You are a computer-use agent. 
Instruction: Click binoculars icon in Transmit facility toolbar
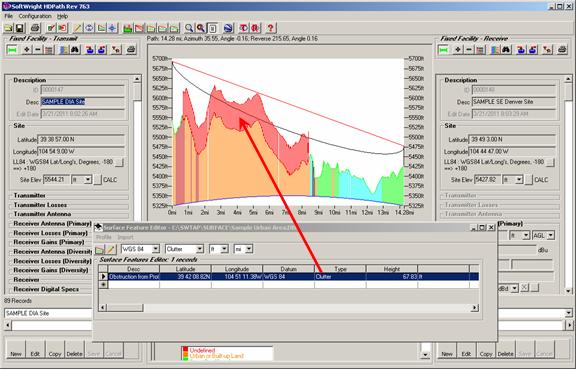[x=75, y=50]
